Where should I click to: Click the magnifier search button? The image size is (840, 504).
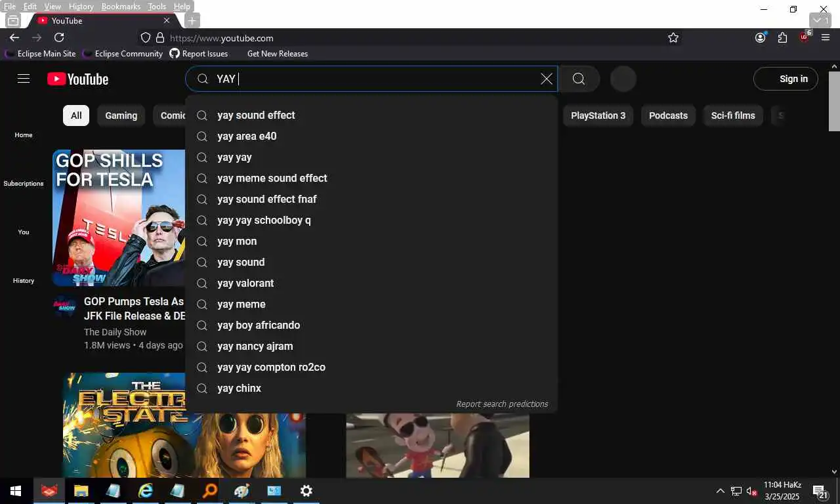[578, 79]
